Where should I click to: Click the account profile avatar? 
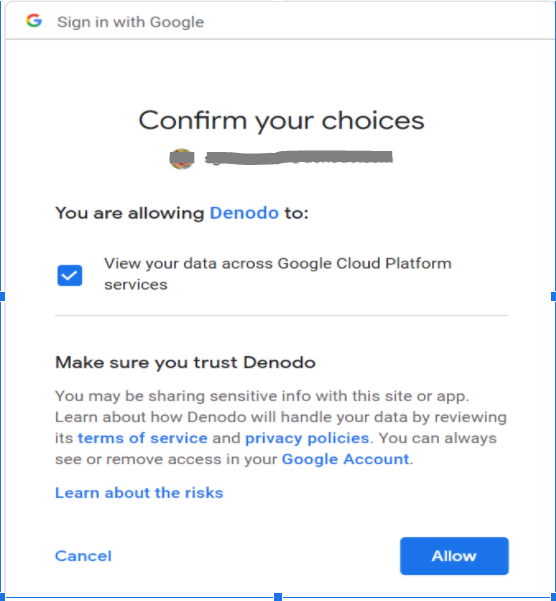pyautogui.click(x=182, y=158)
